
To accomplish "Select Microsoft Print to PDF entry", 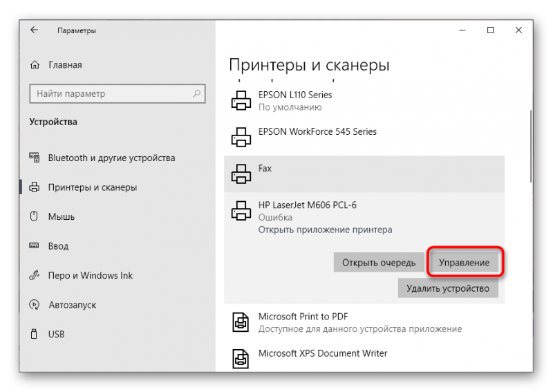I will coord(364,322).
